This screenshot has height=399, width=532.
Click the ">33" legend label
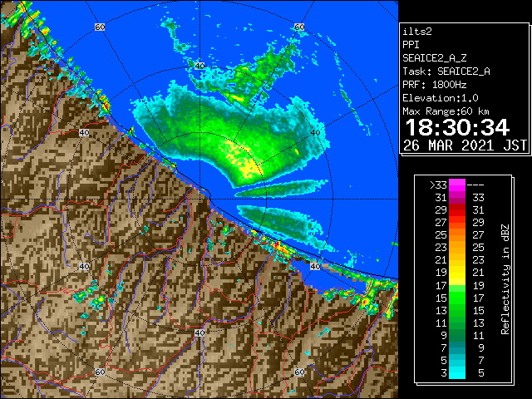point(438,185)
